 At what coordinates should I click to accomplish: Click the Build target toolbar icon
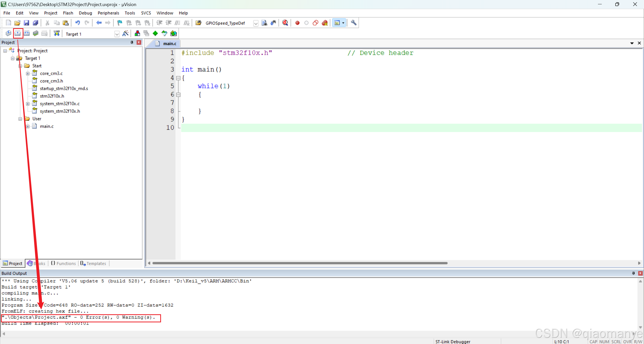point(18,33)
